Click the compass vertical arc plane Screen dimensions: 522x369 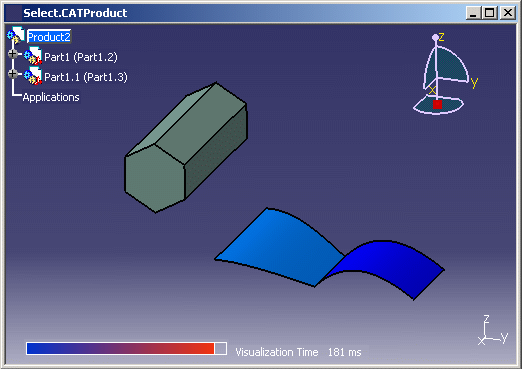447,67
